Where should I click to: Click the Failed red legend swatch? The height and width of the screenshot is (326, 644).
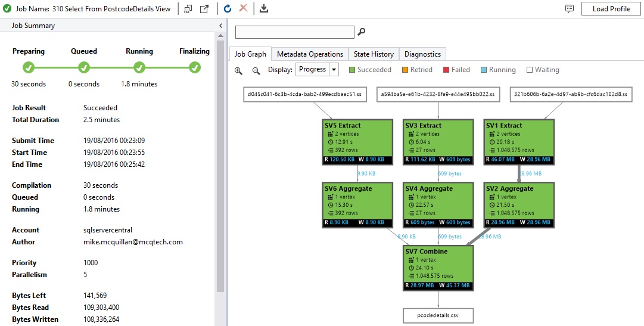tap(446, 70)
